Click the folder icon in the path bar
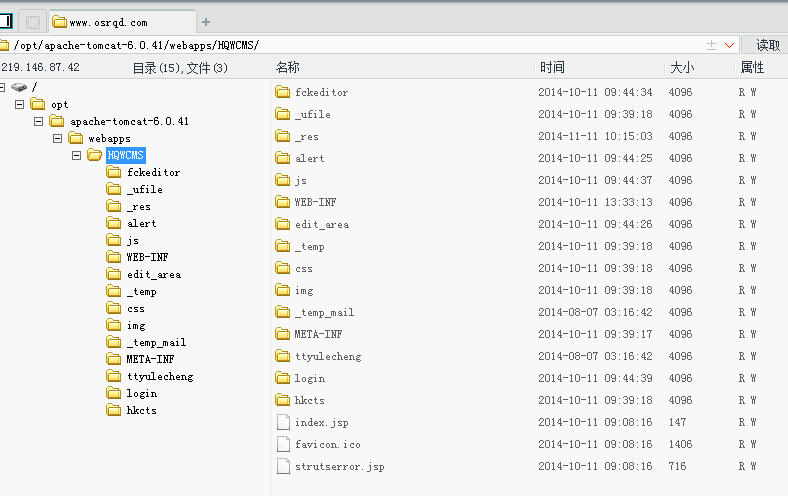Viewport: 788px width, 496px height. pos(4,45)
